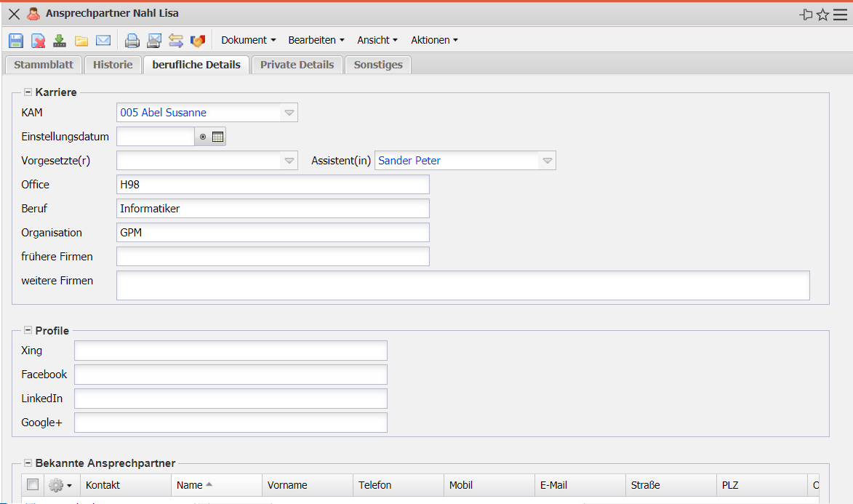Tick the select-all checkbox in contacts table
The width and height of the screenshot is (853, 504).
click(33, 484)
